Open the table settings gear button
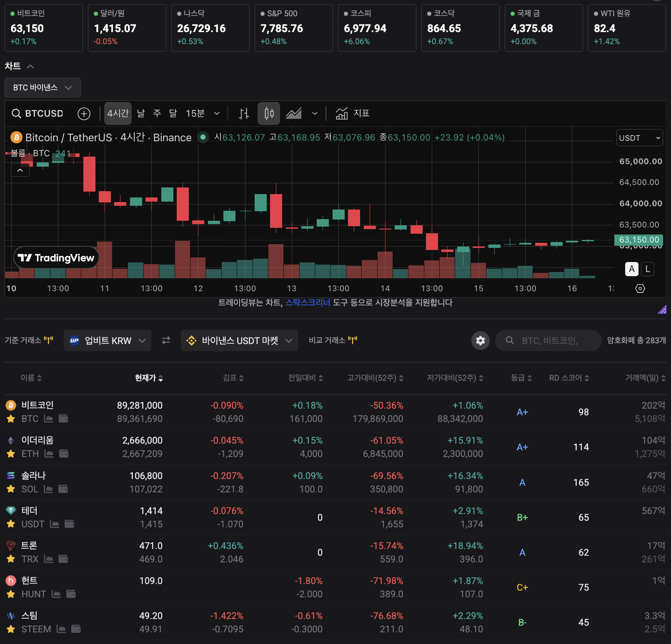This screenshot has width=671, height=644. point(481,341)
